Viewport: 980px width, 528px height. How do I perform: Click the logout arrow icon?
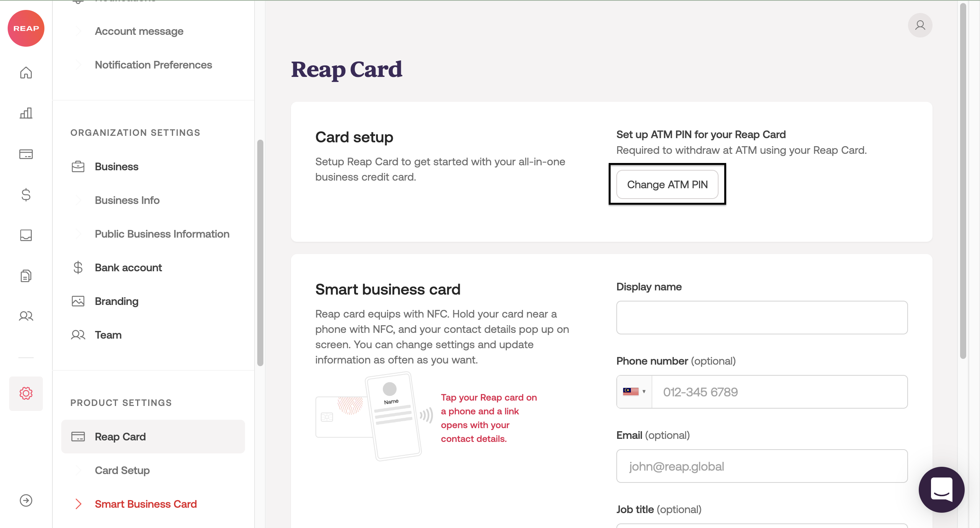26,500
